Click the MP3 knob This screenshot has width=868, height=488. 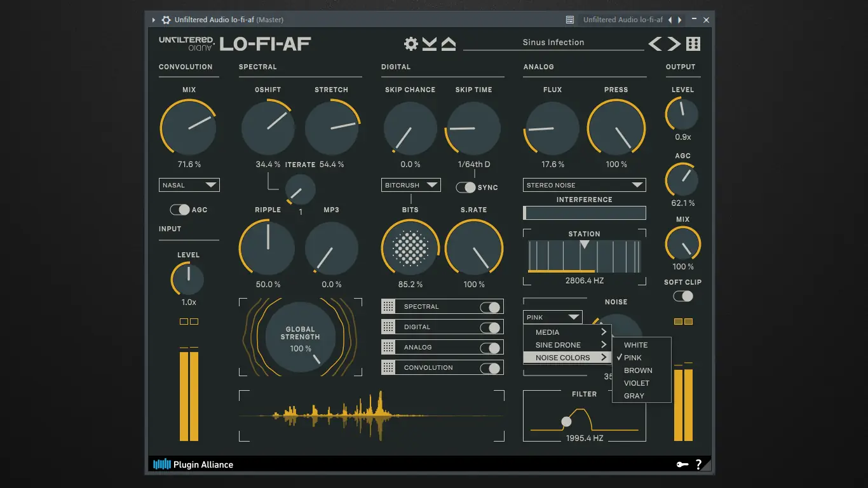(332, 248)
